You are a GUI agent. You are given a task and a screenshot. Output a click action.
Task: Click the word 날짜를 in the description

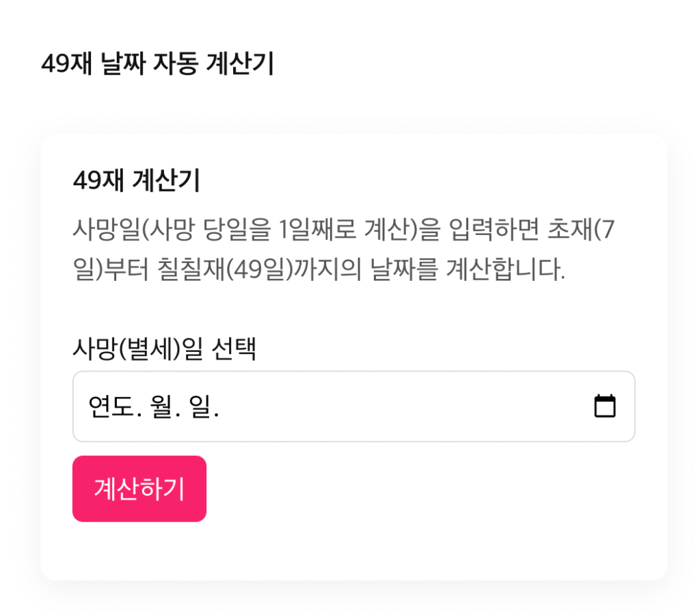403,270
